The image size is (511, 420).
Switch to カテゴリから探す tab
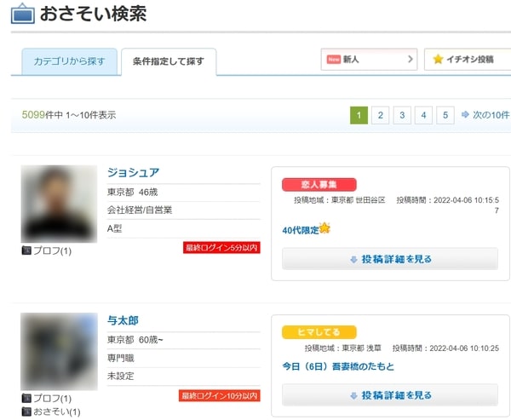[x=69, y=62]
